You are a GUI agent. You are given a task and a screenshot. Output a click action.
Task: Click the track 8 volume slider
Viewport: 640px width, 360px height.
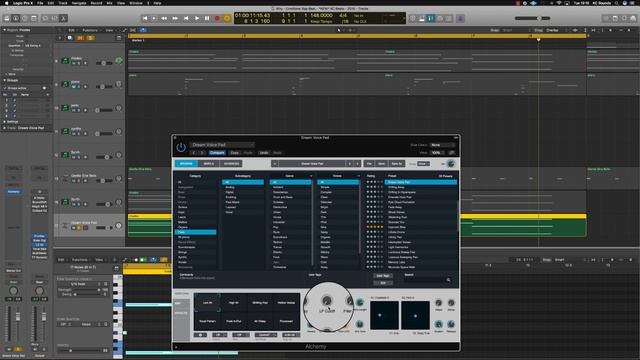tap(104, 63)
